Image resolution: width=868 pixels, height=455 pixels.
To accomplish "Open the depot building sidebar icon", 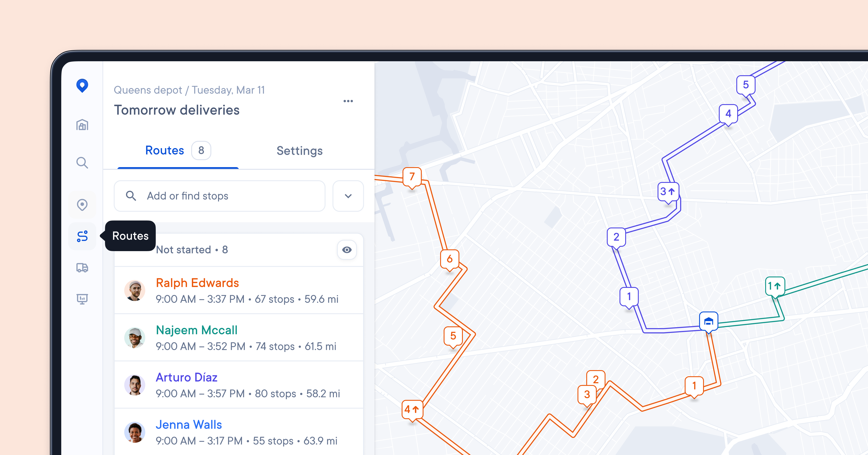I will [82, 125].
